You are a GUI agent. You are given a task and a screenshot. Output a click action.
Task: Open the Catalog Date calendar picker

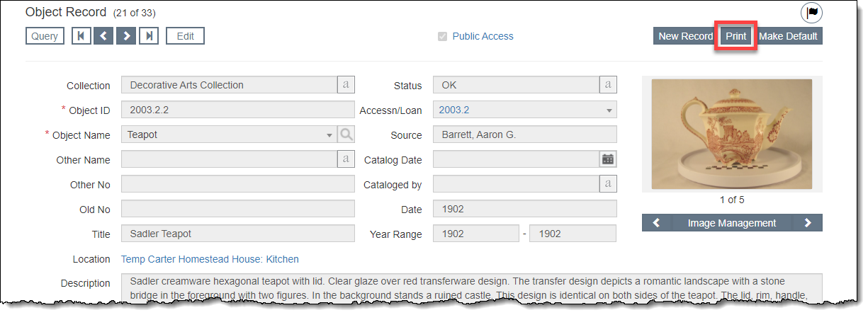(607, 159)
